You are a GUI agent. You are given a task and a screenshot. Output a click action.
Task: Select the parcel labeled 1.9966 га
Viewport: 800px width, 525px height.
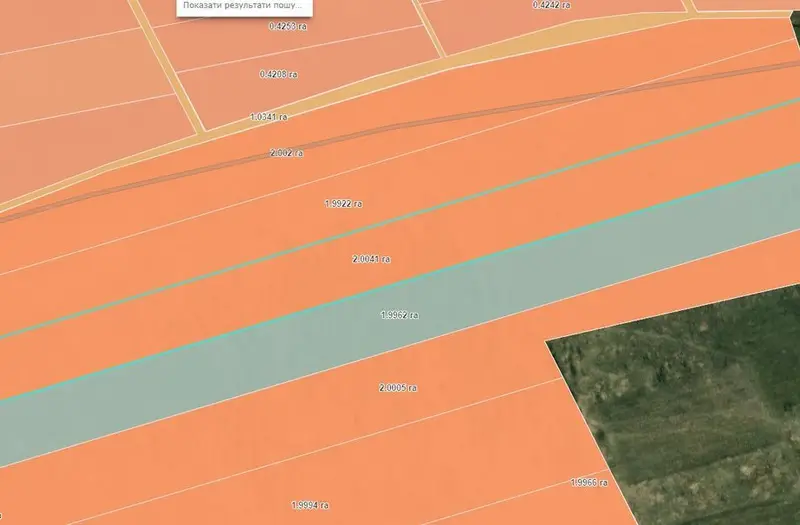[x=589, y=482]
